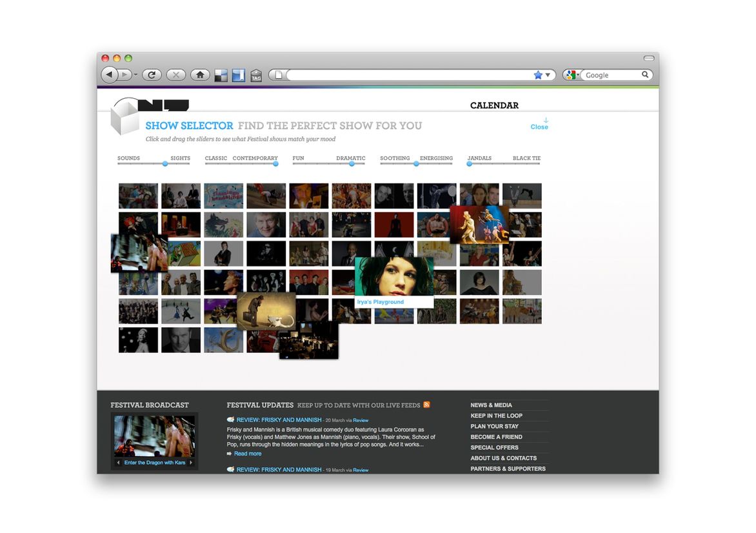
Task: Open the bookmark dropdown arrow in address bar
Action: coord(548,75)
